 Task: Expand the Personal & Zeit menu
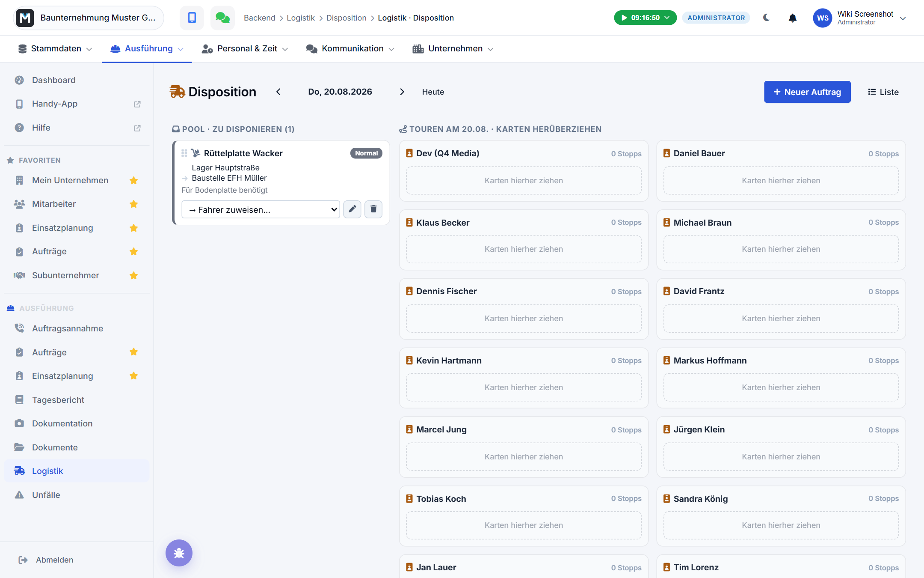pos(245,49)
